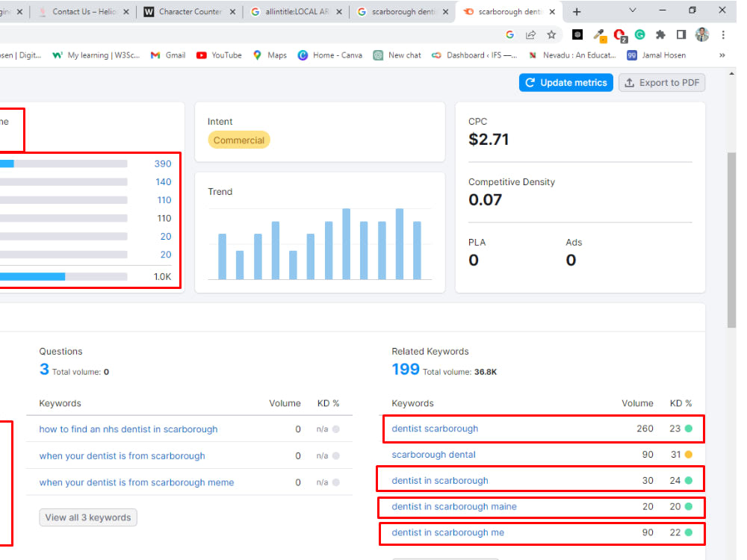
Task: Click Export to PDF button
Action: 662,82
